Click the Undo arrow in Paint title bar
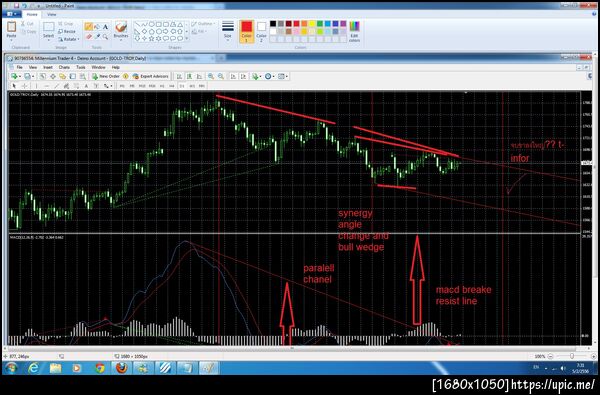This screenshot has height=395, width=600. (x=24, y=6)
